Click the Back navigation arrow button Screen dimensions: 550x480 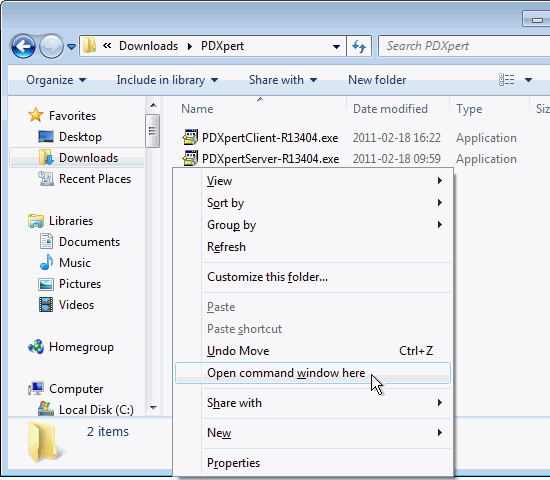pyautogui.click(x=23, y=46)
